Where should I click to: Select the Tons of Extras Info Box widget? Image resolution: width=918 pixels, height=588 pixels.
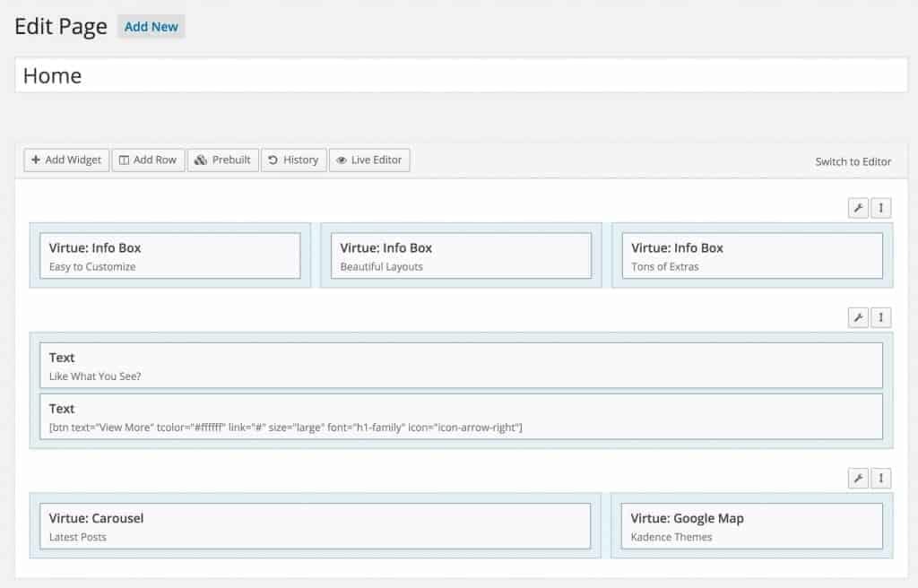pos(752,256)
